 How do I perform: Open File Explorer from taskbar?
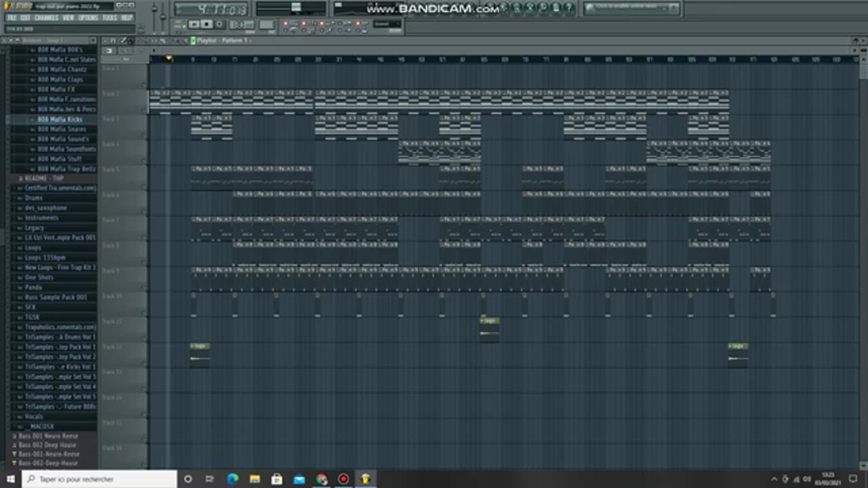(254, 479)
